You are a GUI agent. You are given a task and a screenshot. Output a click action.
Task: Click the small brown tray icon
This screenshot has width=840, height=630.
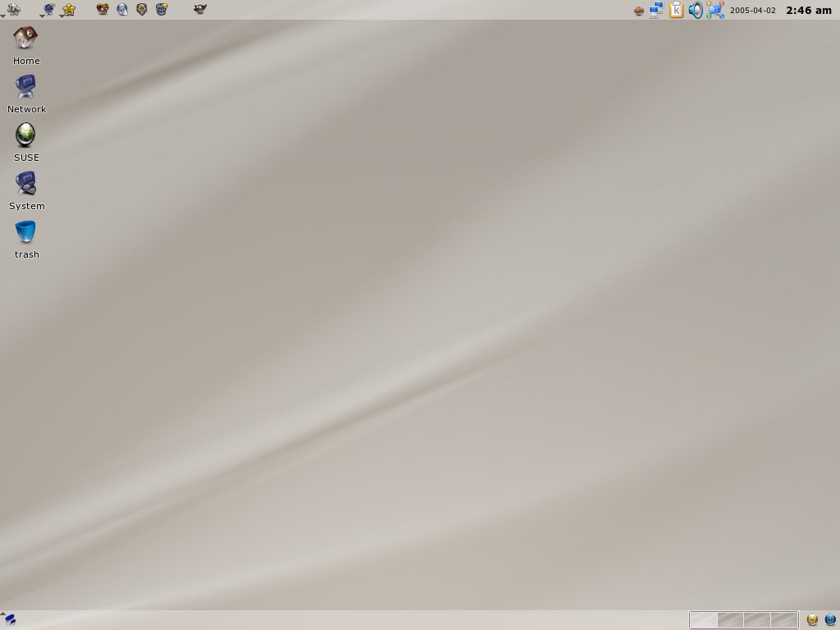(638, 11)
